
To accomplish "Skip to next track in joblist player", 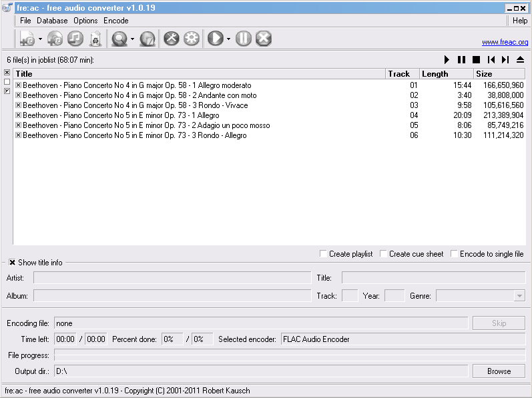I will tap(505, 60).
